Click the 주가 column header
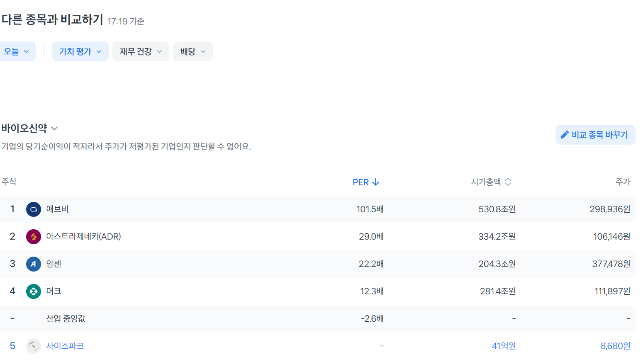Screen dimensions: 643x364 point(623,182)
